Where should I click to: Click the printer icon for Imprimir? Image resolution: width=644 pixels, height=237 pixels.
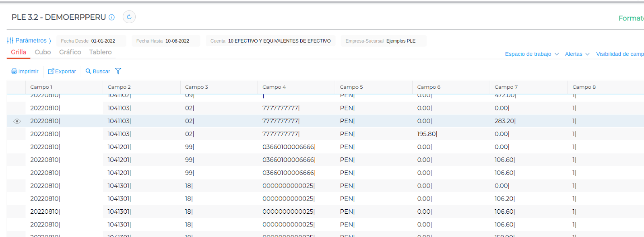click(14, 71)
